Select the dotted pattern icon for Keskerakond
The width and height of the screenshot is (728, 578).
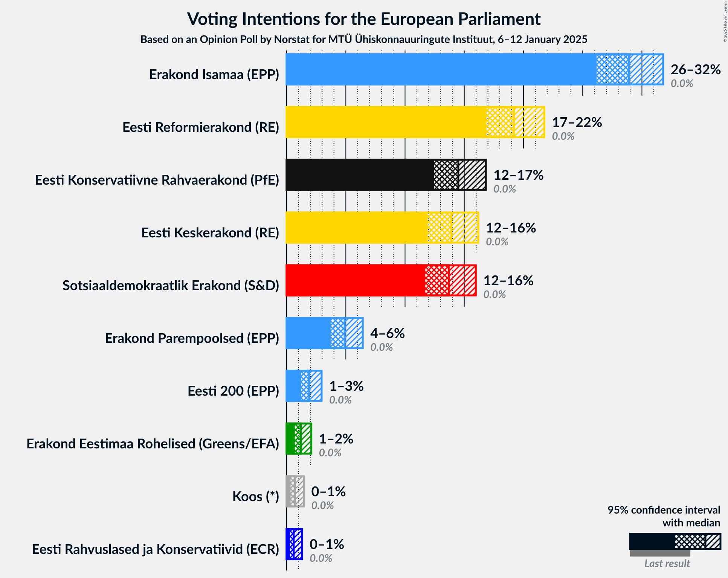point(440,225)
